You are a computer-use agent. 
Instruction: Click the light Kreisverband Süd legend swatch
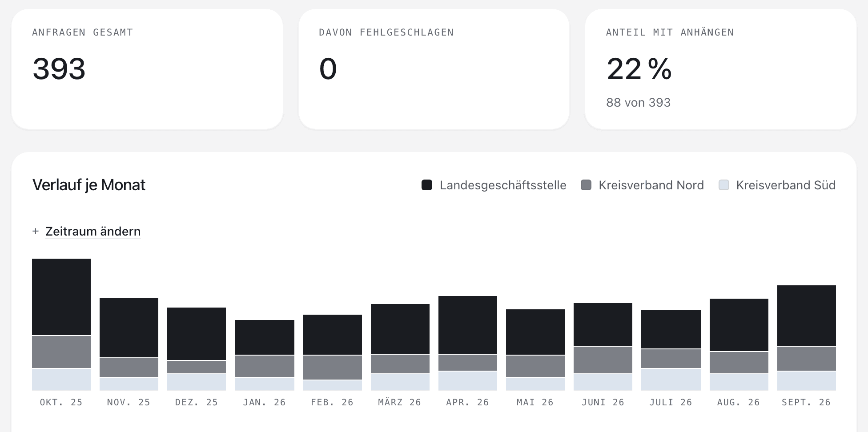[x=724, y=185]
